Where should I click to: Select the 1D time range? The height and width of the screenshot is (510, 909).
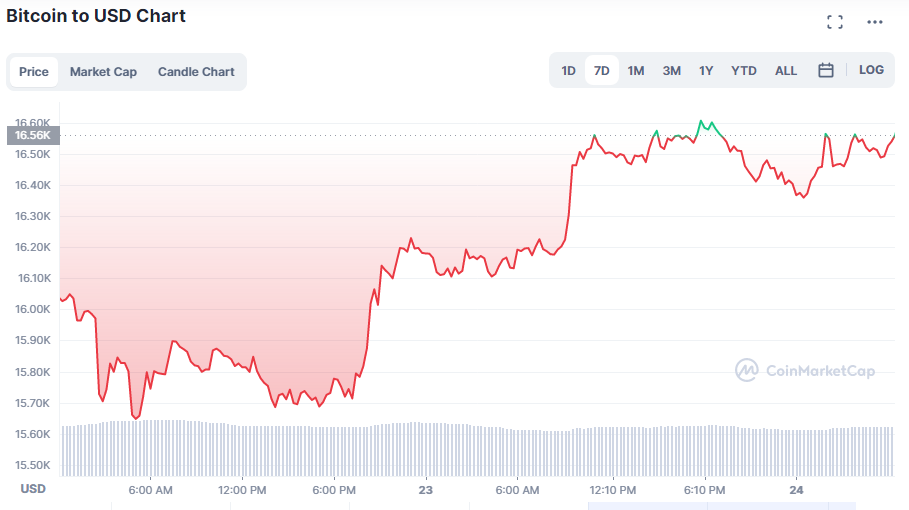568,70
